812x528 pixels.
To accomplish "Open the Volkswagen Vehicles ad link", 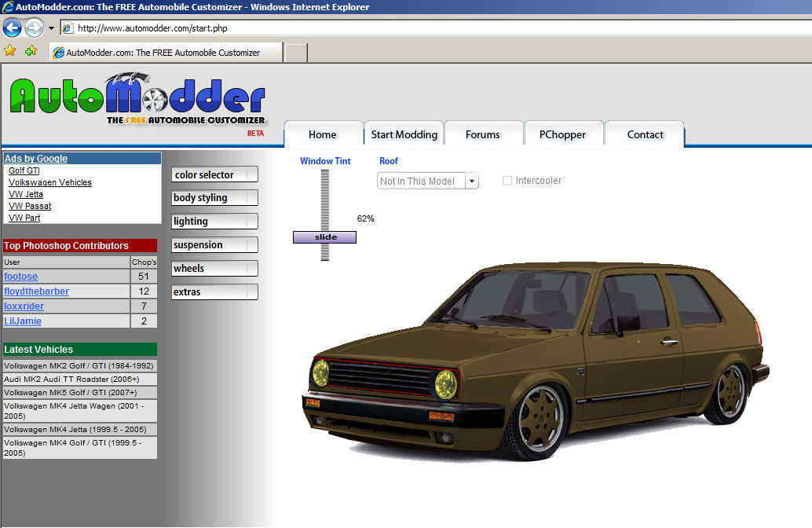I will 50,182.
